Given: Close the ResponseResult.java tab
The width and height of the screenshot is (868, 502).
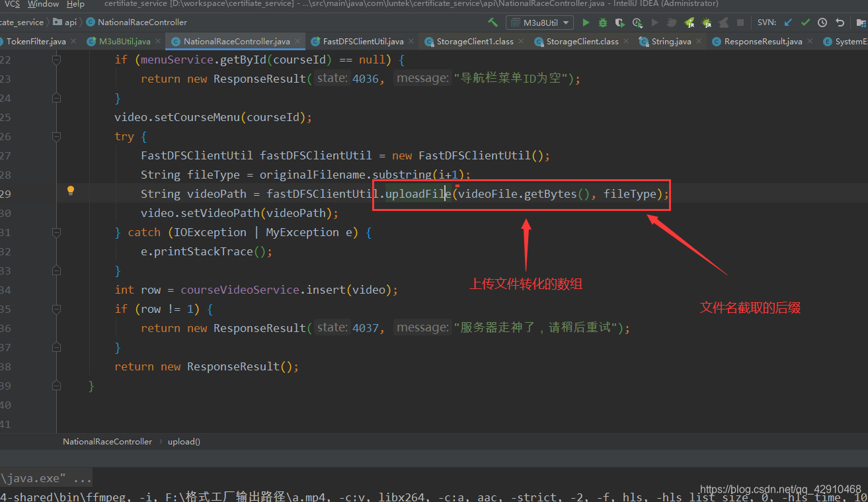Looking at the screenshot, I should (809, 41).
